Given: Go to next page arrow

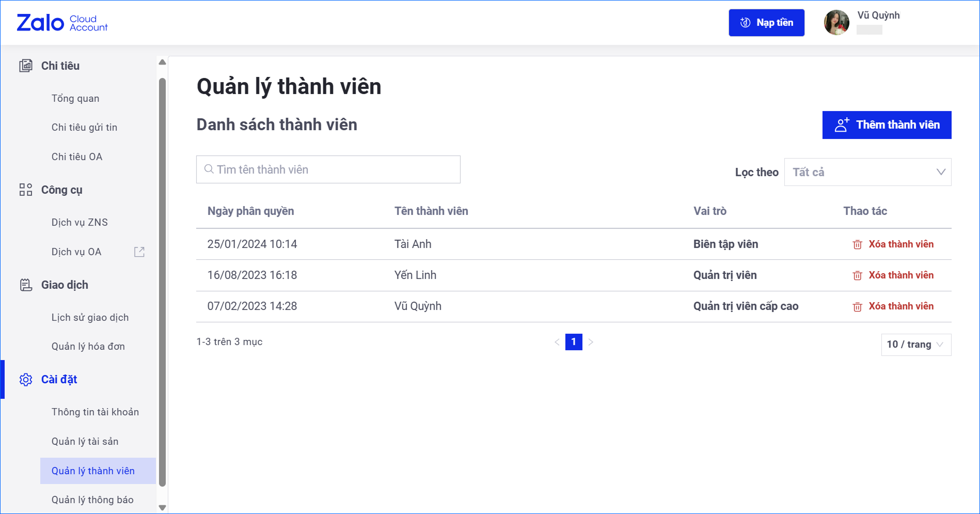Looking at the screenshot, I should pos(591,342).
